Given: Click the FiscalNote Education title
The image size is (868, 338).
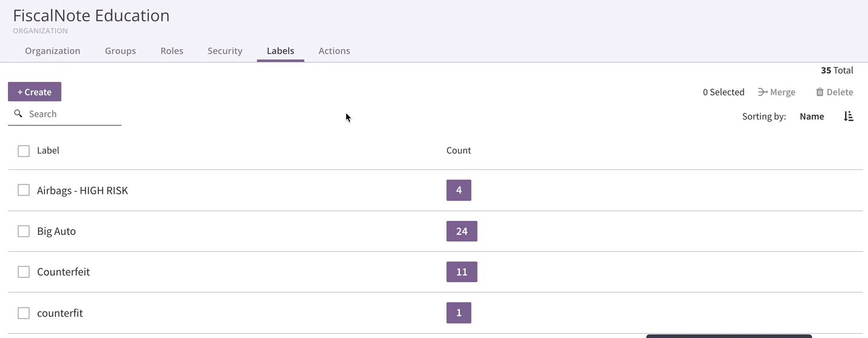Looking at the screenshot, I should pos(91,16).
